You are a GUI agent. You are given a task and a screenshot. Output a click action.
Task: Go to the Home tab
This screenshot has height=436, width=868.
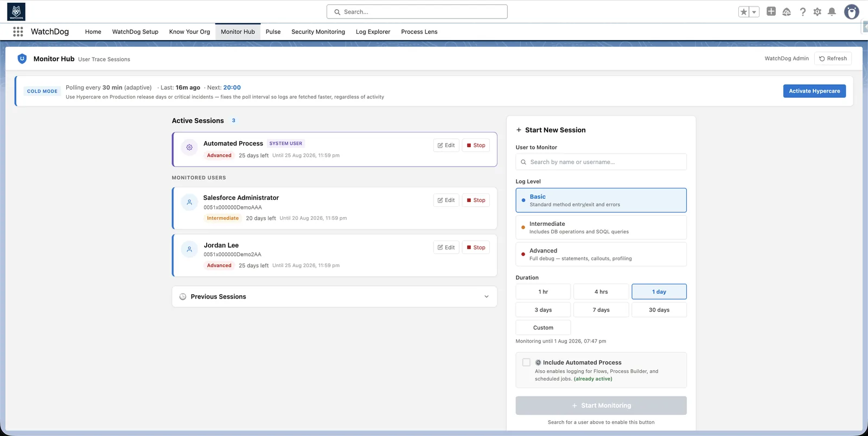[x=93, y=31]
